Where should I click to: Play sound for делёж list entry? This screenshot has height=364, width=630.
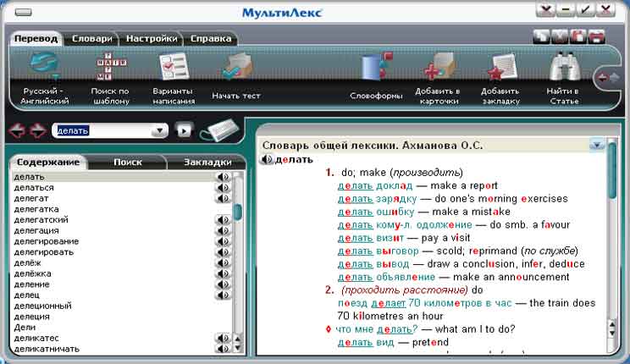click(x=223, y=262)
